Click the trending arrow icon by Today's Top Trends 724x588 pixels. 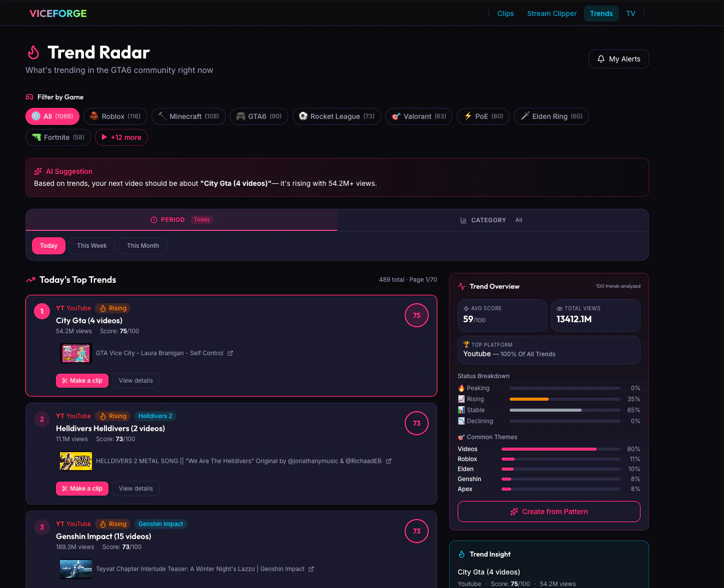tap(30, 280)
